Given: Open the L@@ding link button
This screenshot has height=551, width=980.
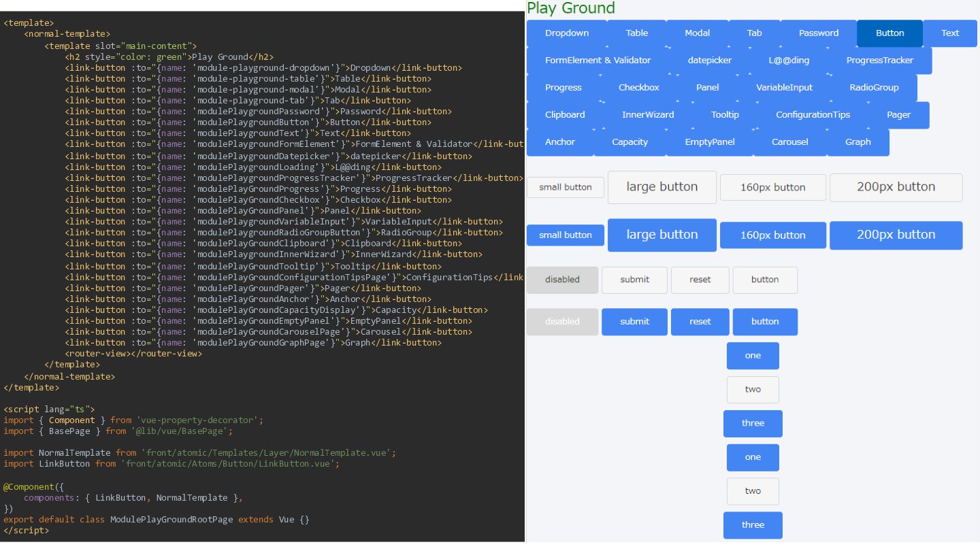Looking at the screenshot, I should pyautogui.click(x=789, y=61).
